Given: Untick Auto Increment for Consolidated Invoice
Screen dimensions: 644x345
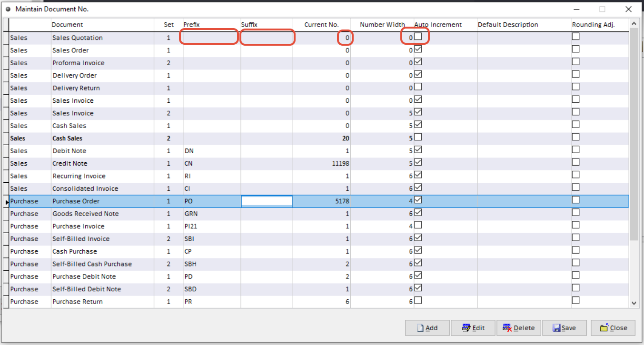Looking at the screenshot, I should 418,187.
